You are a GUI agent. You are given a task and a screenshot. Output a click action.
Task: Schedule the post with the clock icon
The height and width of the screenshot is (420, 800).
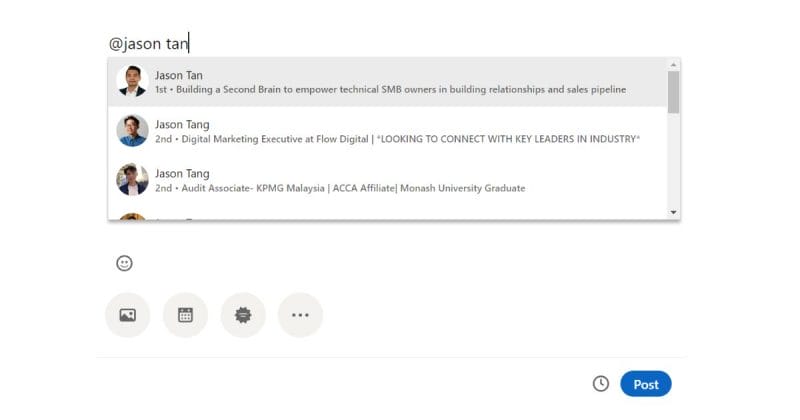pyautogui.click(x=601, y=384)
